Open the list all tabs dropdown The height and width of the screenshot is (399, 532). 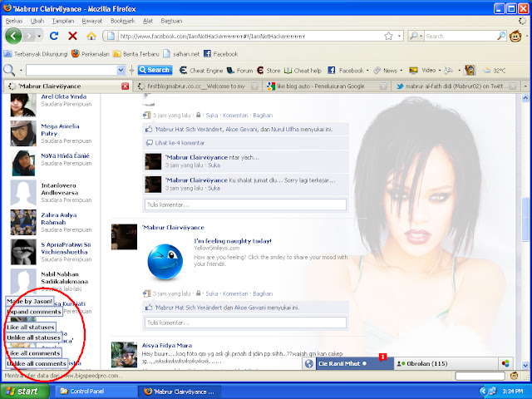525,86
